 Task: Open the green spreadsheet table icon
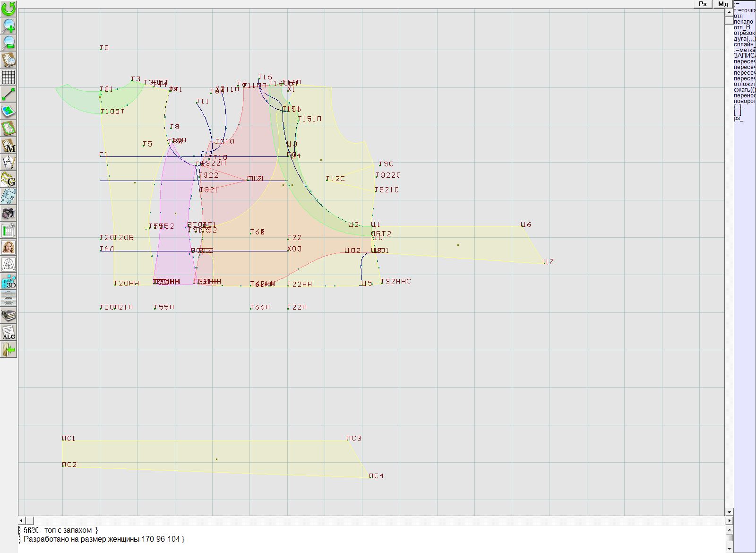(9, 231)
